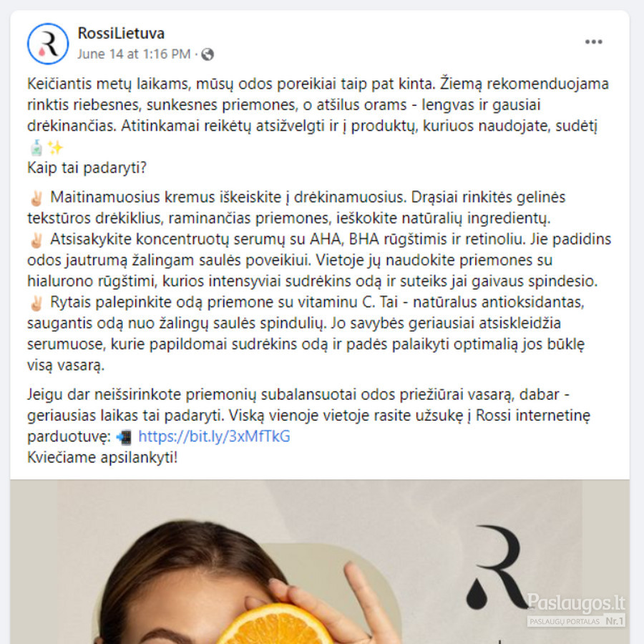This screenshot has width=644, height=644.
Task: Open the post photo with orange slice
Action: pos(320,562)
